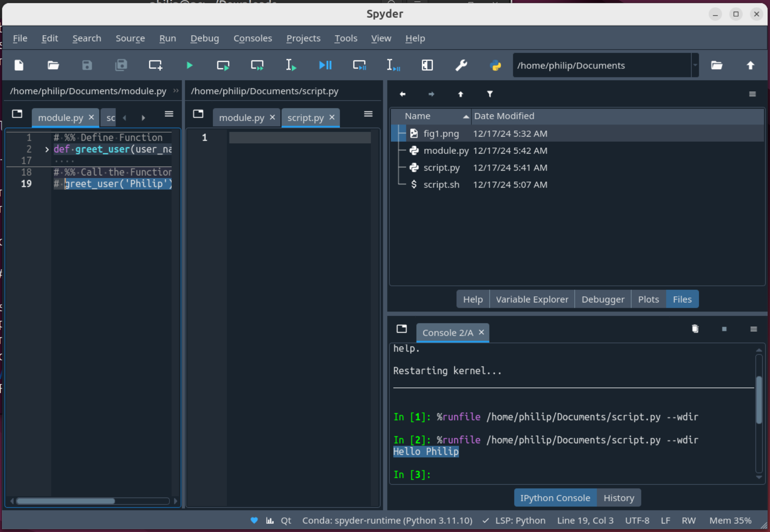Open the Source menu

pos(130,38)
